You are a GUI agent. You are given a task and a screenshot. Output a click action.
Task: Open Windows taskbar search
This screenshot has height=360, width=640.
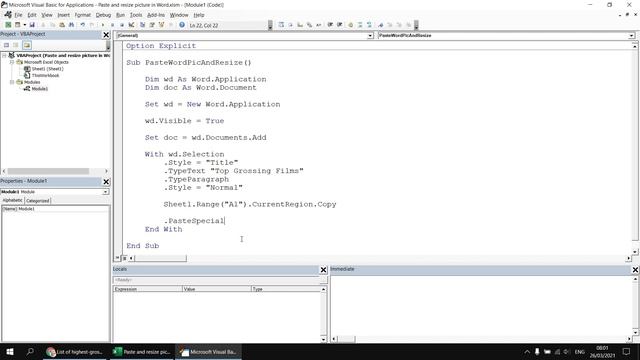pos(30,351)
